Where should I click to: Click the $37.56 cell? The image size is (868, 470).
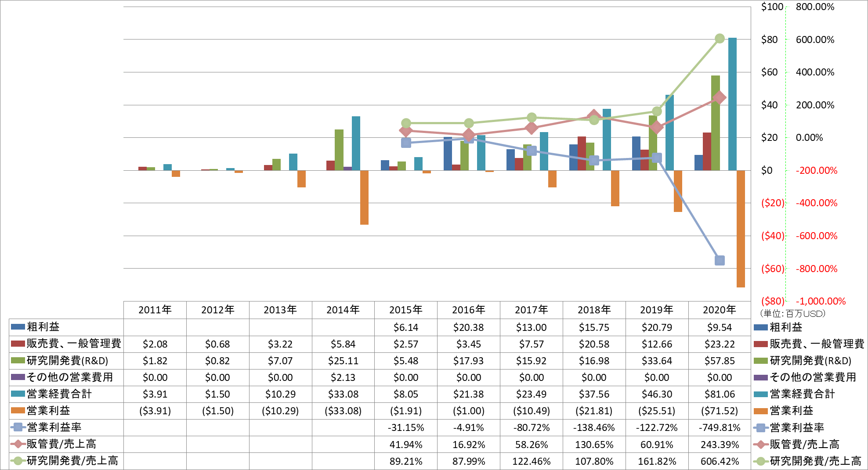coord(594,394)
